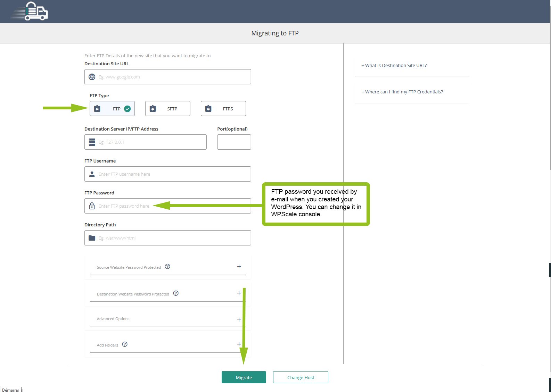Expand Source Website Password Protected section
Image resolution: width=551 pixels, height=392 pixels.
pyautogui.click(x=239, y=267)
